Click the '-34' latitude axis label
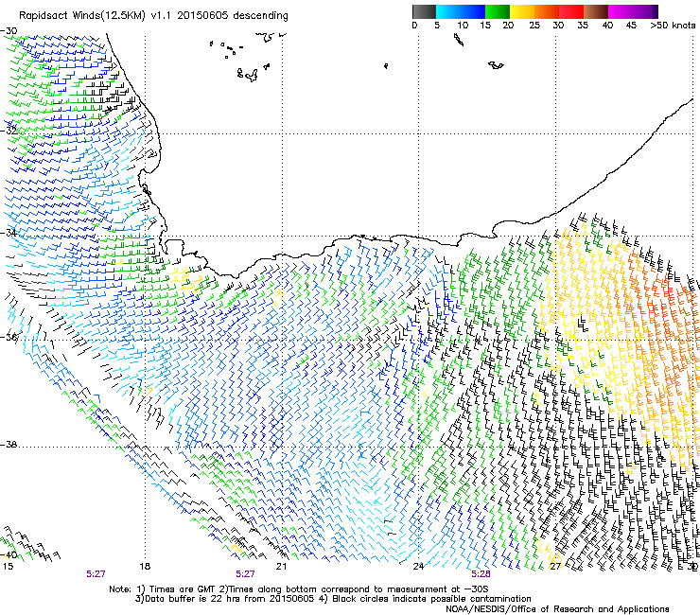700x615 pixels. point(9,233)
